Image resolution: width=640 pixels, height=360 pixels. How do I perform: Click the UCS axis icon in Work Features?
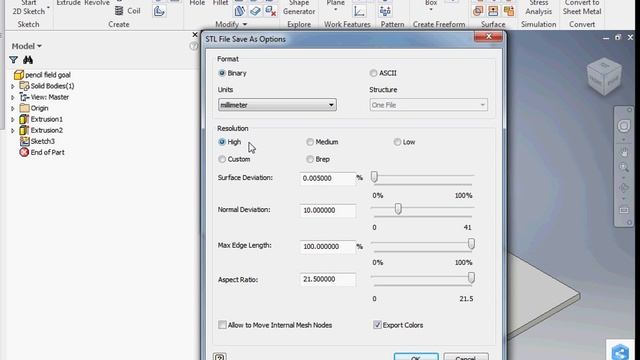point(360,11)
